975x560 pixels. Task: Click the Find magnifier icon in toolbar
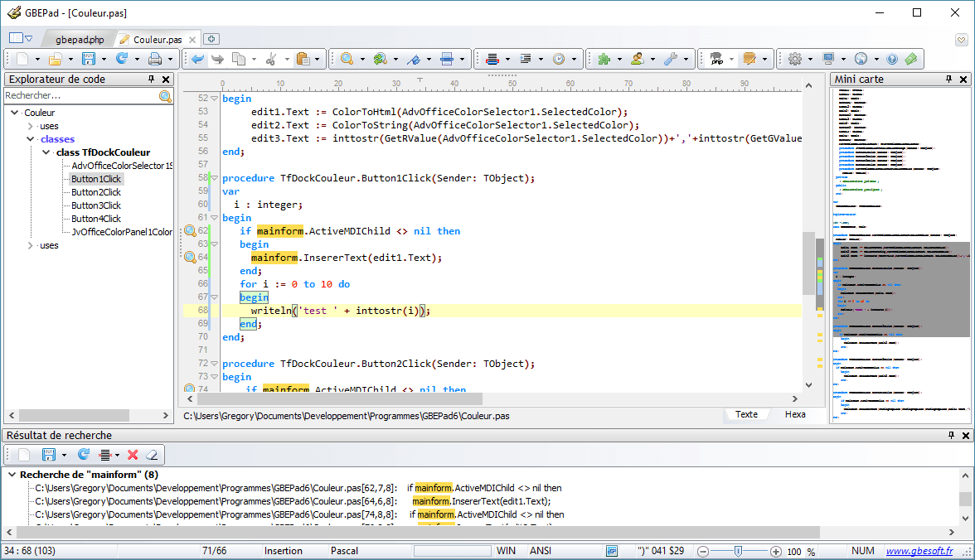click(347, 59)
